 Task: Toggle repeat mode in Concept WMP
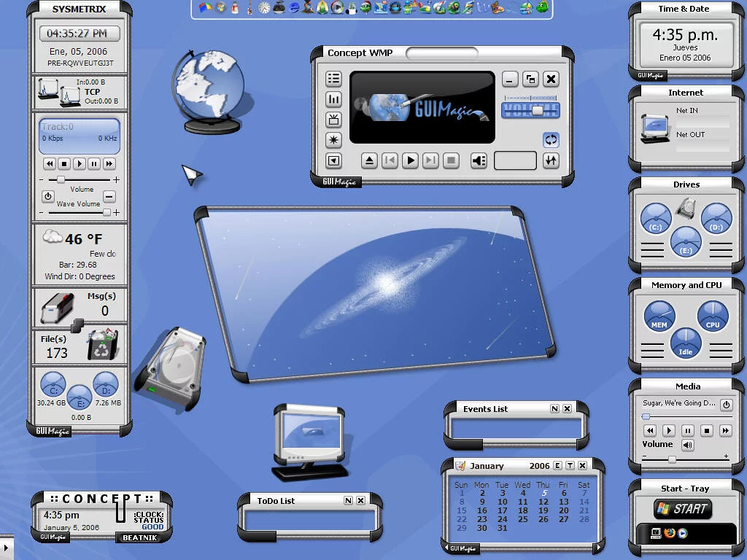pos(551,139)
